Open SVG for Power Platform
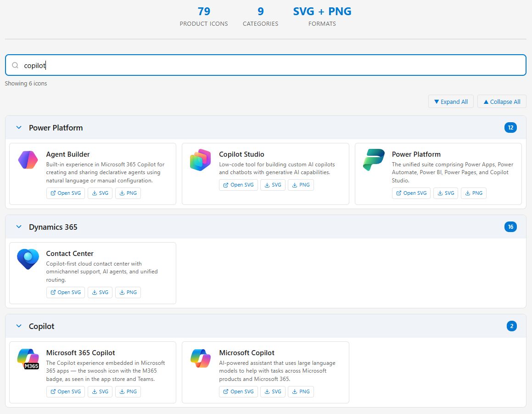This screenshot has height=414, width=532. click(x=411, y=193)
